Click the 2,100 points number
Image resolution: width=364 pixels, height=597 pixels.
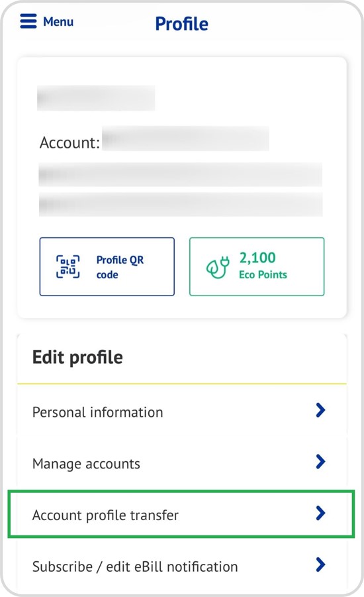[x=257, y=258]
